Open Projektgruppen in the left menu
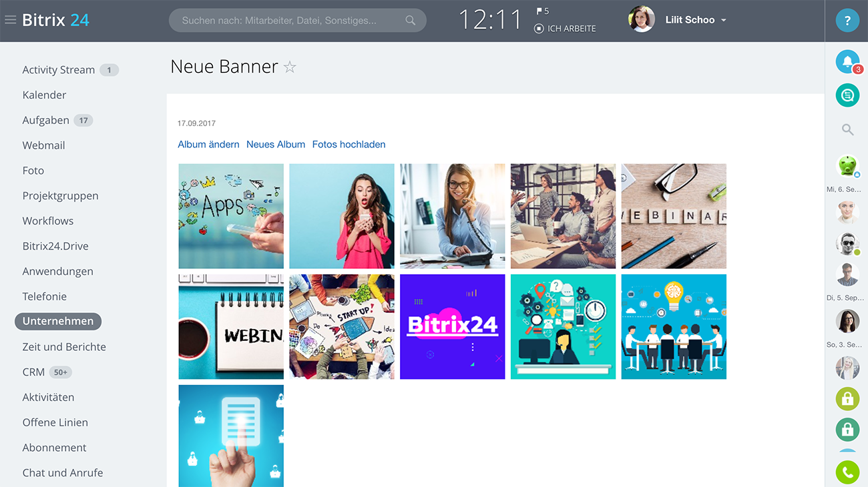 coord(60,195)
